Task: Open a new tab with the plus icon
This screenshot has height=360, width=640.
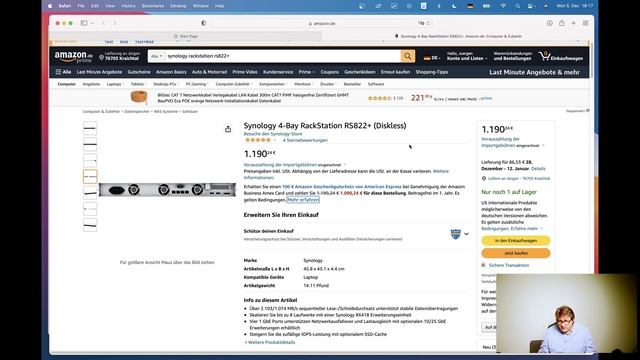Action: (x=573, y=23)
